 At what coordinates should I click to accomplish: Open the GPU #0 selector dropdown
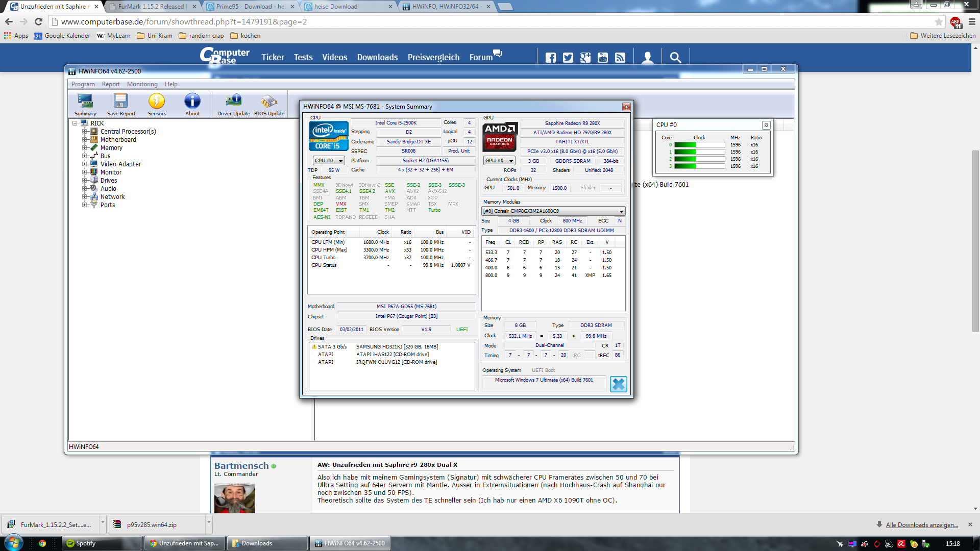click(499, 161)
